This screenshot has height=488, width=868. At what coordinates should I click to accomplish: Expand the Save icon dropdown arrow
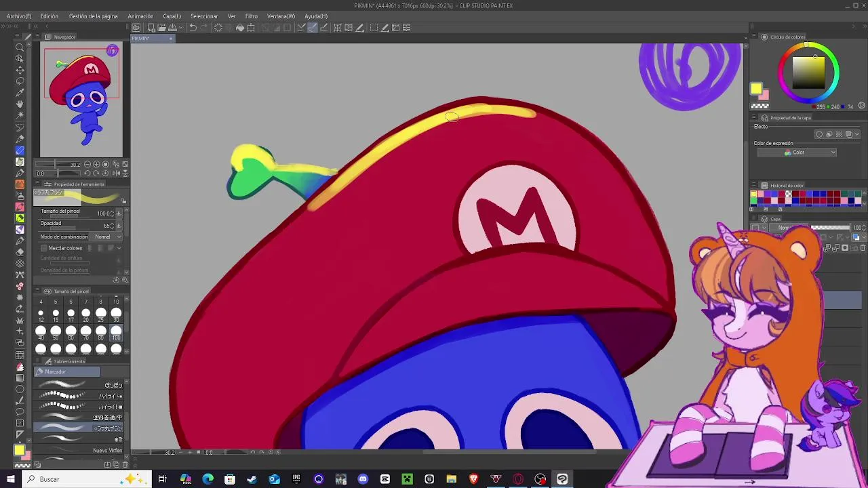(x=180, y=28)
